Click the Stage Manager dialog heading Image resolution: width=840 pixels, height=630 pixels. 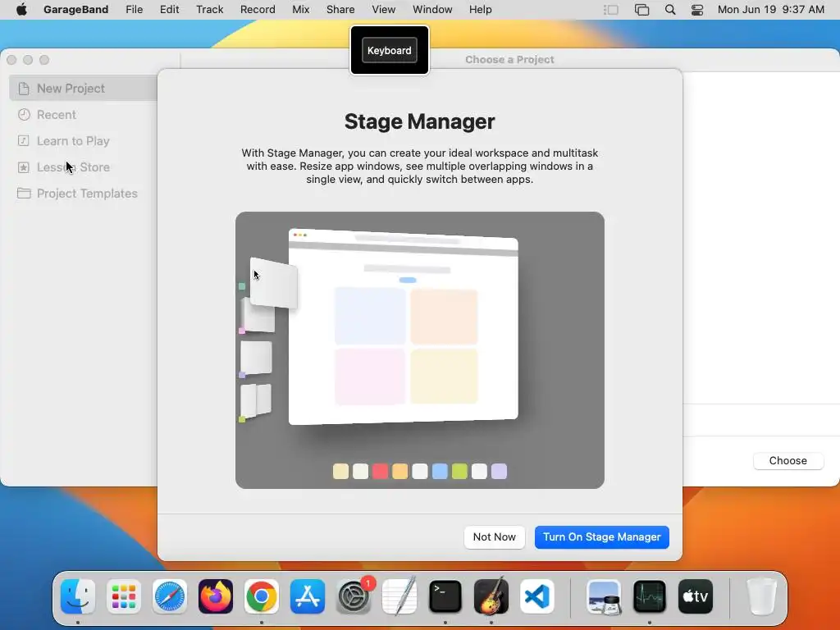[x=419, y=121]
